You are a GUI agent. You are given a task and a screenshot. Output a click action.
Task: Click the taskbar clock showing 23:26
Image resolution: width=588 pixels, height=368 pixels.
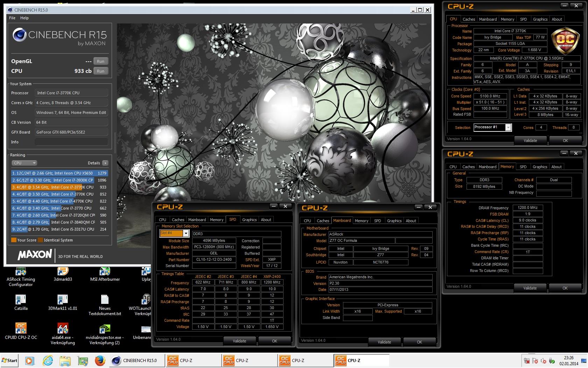pyautogui.click(x=569, y=361)
